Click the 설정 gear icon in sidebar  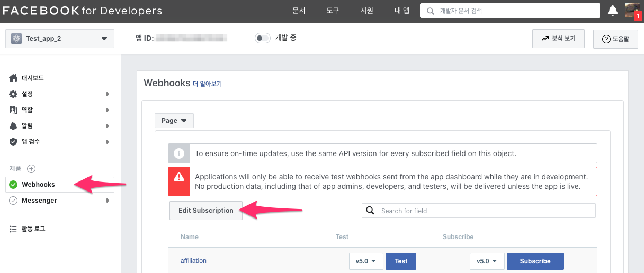[14, 94]
